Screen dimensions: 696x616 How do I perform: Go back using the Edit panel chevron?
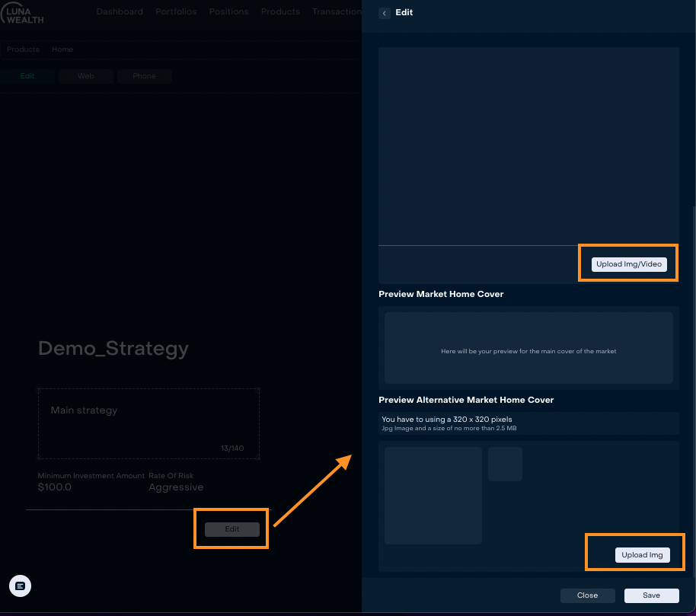pos(385,13)
